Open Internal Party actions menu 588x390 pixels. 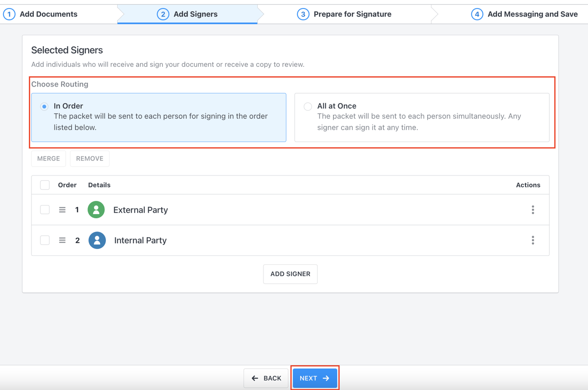tap(533, 240)
